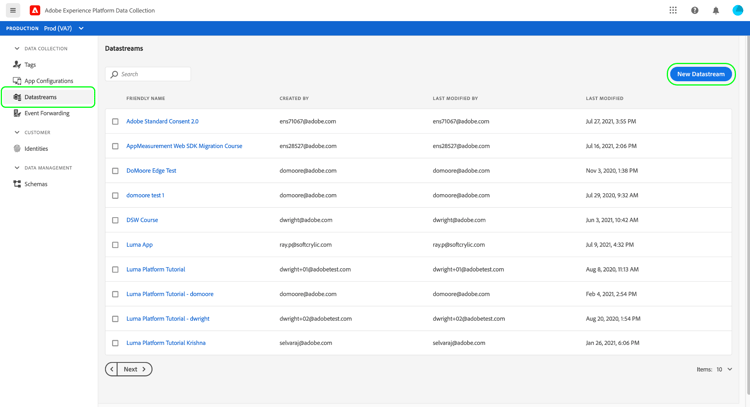
Task: Tick the DoMoore Edge Test checkbox
Action: pyautogui.click(x=115, y=171)
